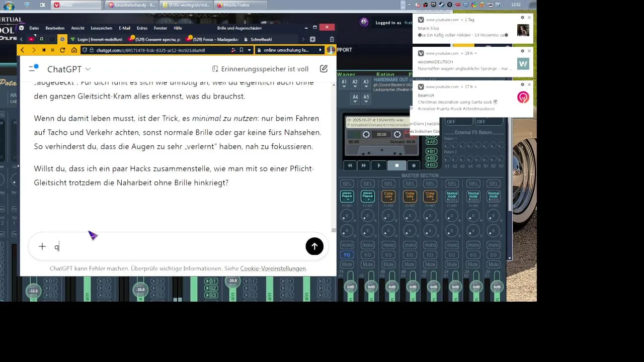Open the Lesezeichen menu
The image size is (644, 362).
(x=102, y=28)
